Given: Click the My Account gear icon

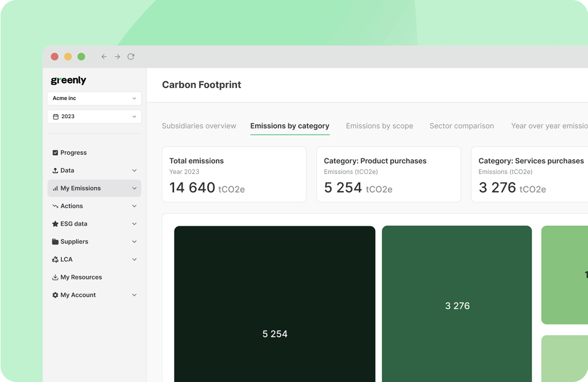Looking at the screenshot, I should click(x=55, y=295).
